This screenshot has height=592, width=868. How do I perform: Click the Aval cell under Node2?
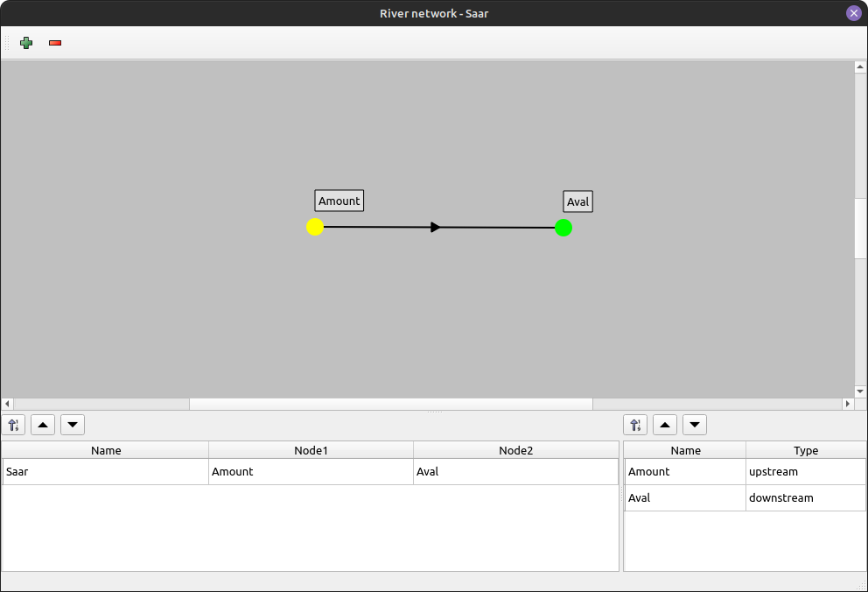point(515,472)
